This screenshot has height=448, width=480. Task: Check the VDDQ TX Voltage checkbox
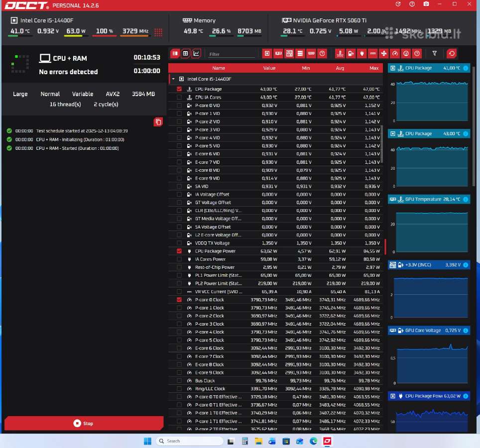pos(179,243)
